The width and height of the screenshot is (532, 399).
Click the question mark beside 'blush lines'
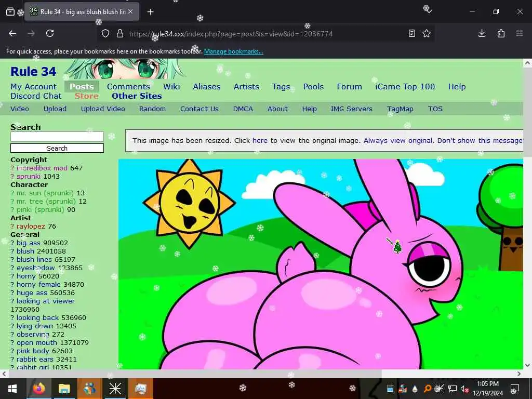coord(12,260)
